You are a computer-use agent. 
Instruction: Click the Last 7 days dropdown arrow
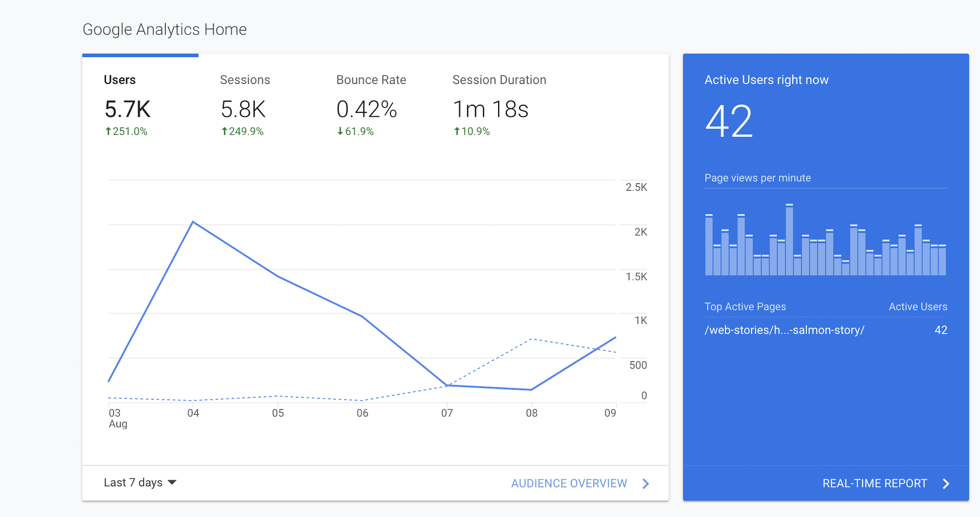[x=172, y=482]
